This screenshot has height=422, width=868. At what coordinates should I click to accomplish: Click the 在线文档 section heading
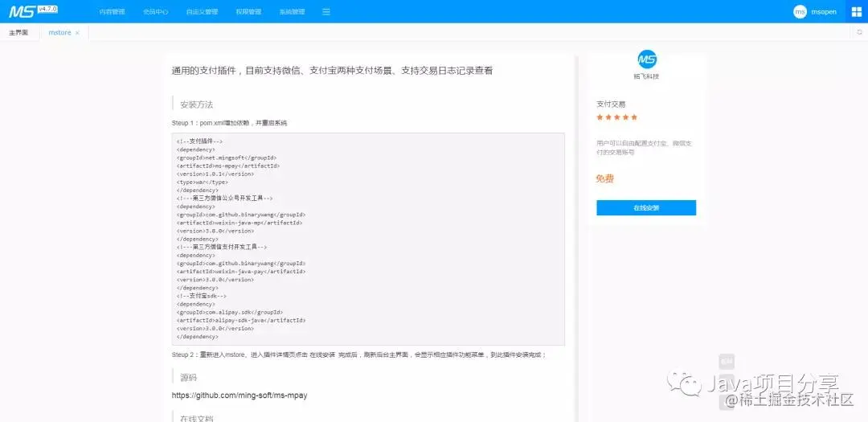[197, 418]
